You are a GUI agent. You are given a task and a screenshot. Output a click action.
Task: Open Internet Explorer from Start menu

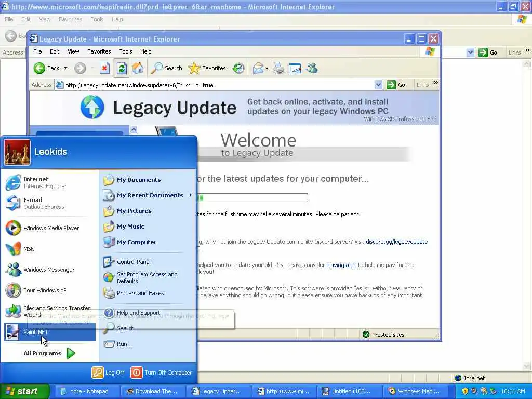tap(49, 182)
